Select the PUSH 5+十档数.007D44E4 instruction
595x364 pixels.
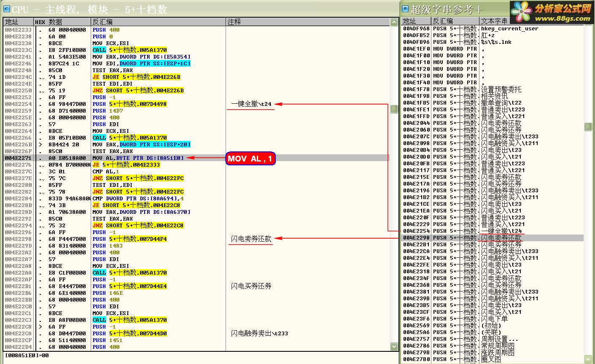129,286
